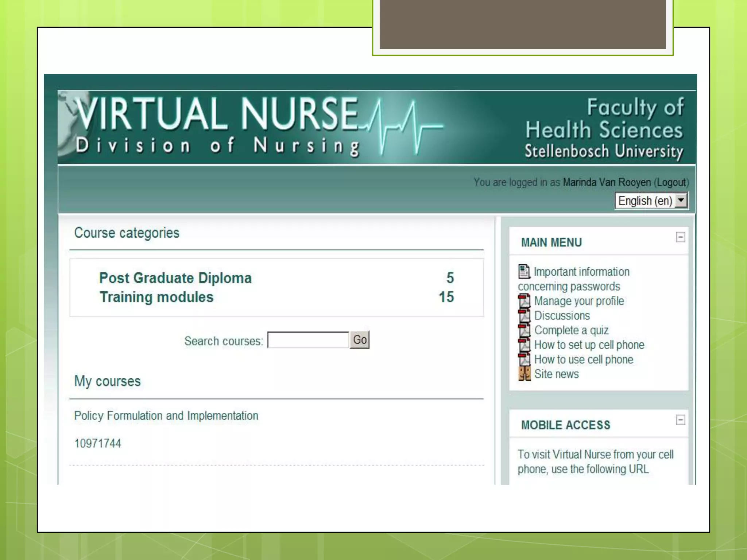Collapse the Mobile Access block
The image size is (747, 560).
point(680,420)
